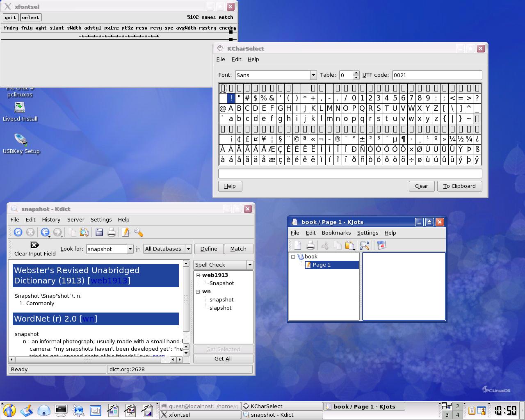Click KJots find magnifier icon
The image size is (525, 420).
point(364,245)
